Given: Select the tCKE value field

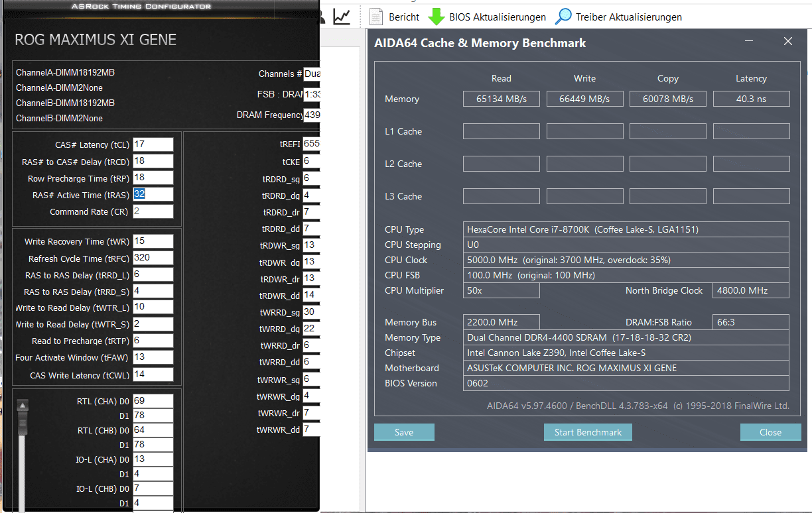Looking at the screenshot, I should (311, 161).
